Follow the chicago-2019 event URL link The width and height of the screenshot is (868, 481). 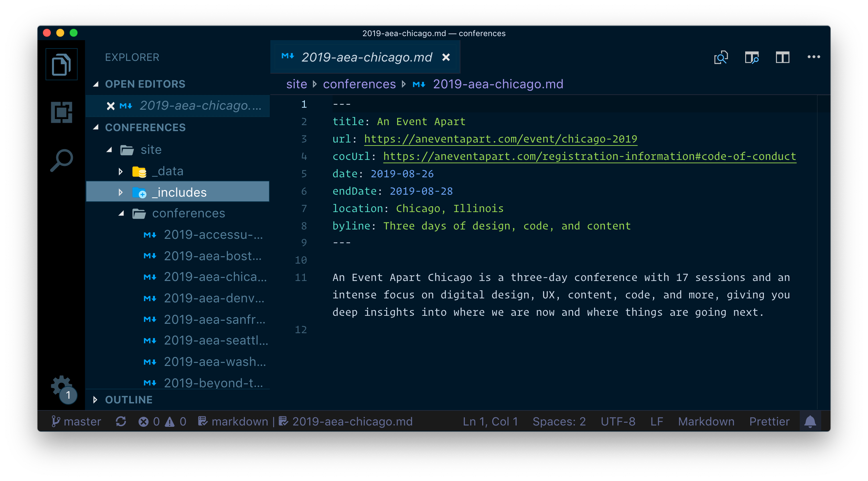point(500,139)
